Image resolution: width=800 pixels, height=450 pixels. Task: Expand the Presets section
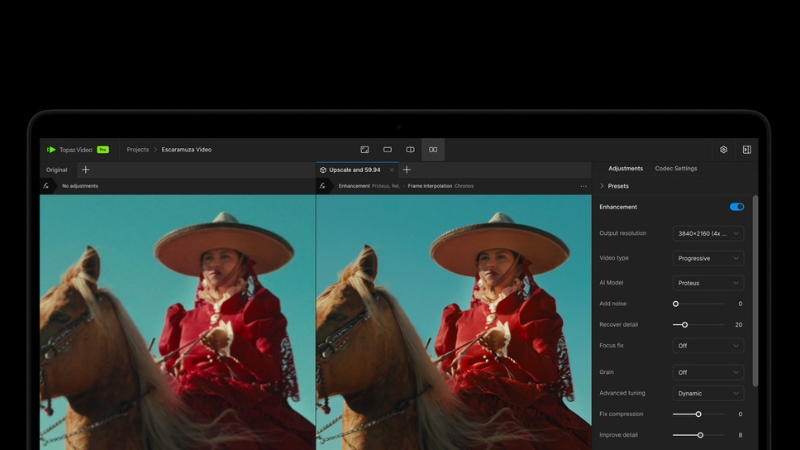point(614,186)
